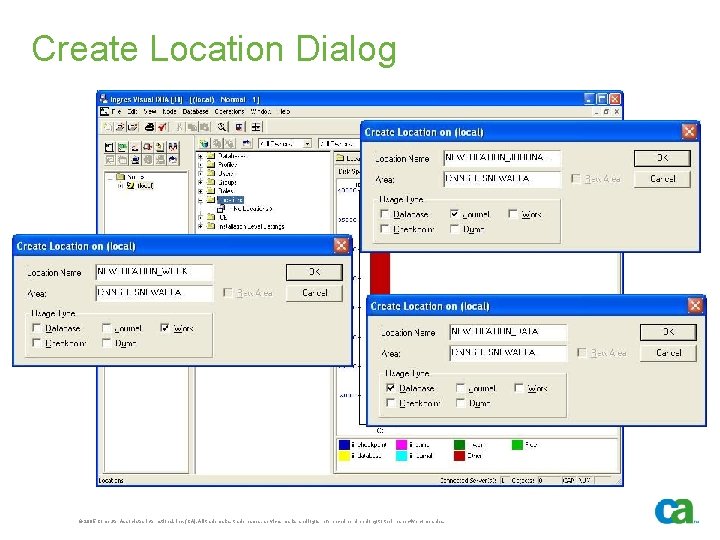Click the cyan Journal legend swatch

coord(401,456)
